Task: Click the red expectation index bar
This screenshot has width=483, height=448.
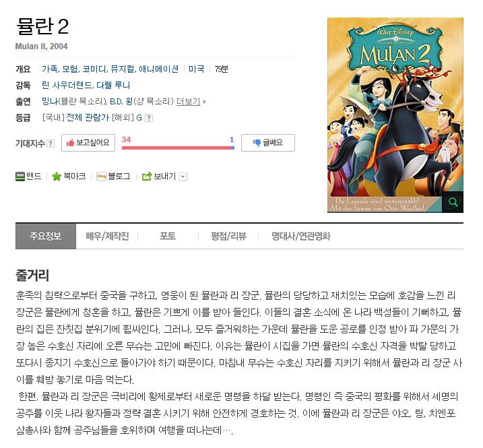Action: (178, 148)
